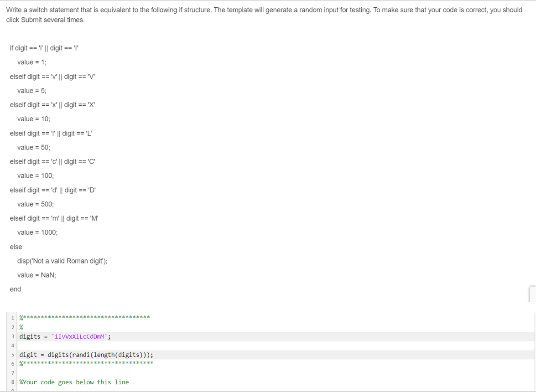Click the 'end' keyword in the if structure
This screenshot has width=536, height=392.
[x=16, y=289]
